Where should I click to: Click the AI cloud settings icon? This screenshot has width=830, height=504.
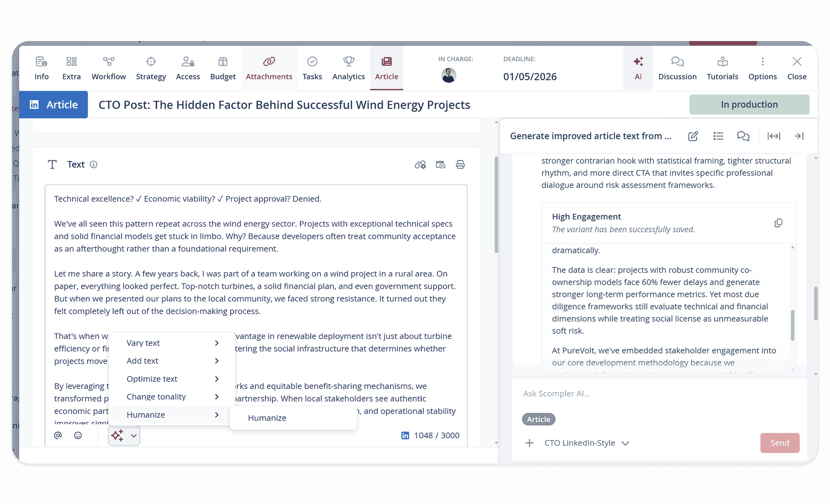point(420,165)
